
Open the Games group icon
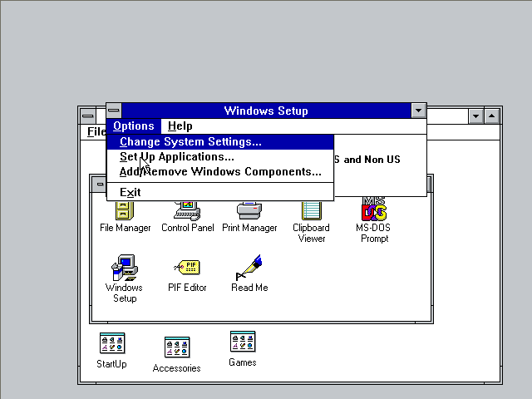(x=243, y=349)
